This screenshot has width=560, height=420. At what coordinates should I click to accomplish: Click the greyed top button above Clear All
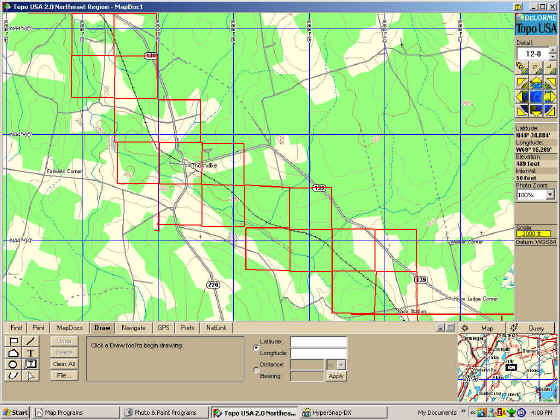[x=64, y=341]
